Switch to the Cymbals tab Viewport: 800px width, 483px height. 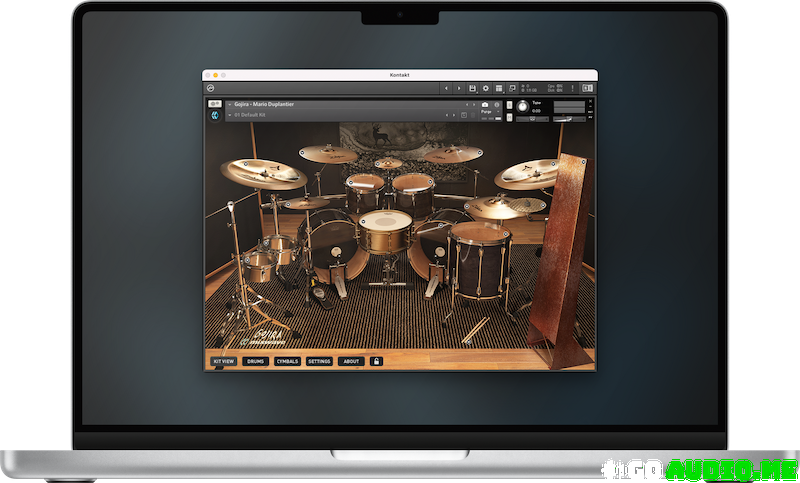(287, 361)
